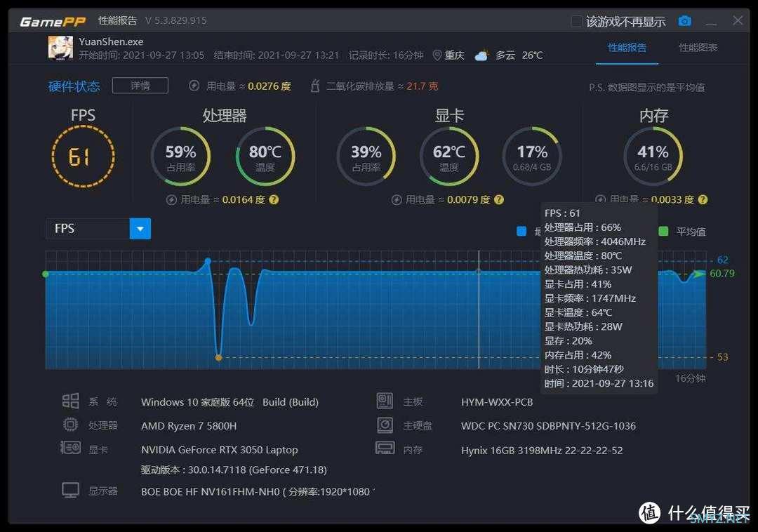Click the NVIDIA GeForce RTX 3050 Laptop text
This screenshot has height=532, width=758.
click(x=220, y=450)
